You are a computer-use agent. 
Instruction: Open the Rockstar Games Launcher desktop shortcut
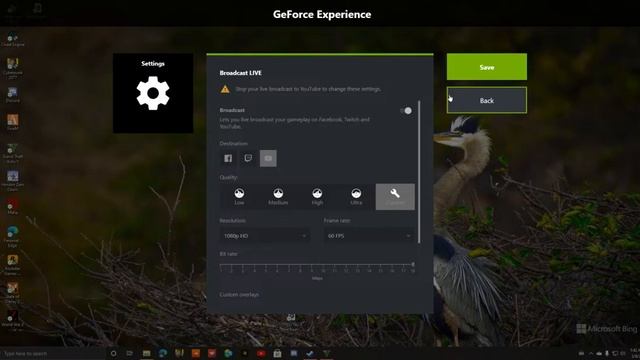coord(12,264)
